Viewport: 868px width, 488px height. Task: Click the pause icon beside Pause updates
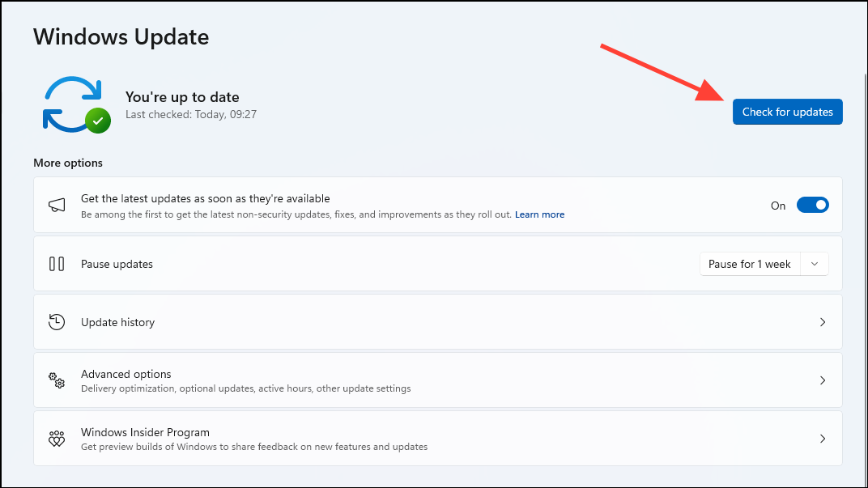[x=57, y=264]
